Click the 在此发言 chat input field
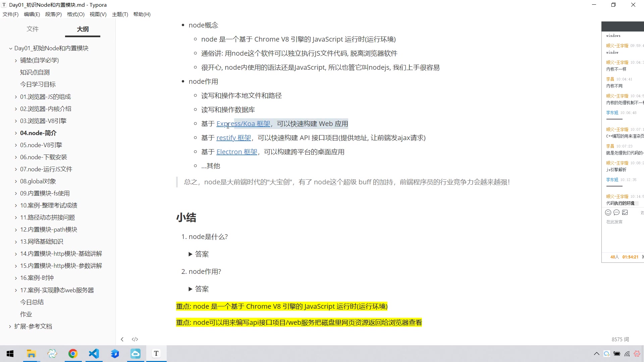The height and width of the screenshot is (362, 644). [x=614, y=222]
